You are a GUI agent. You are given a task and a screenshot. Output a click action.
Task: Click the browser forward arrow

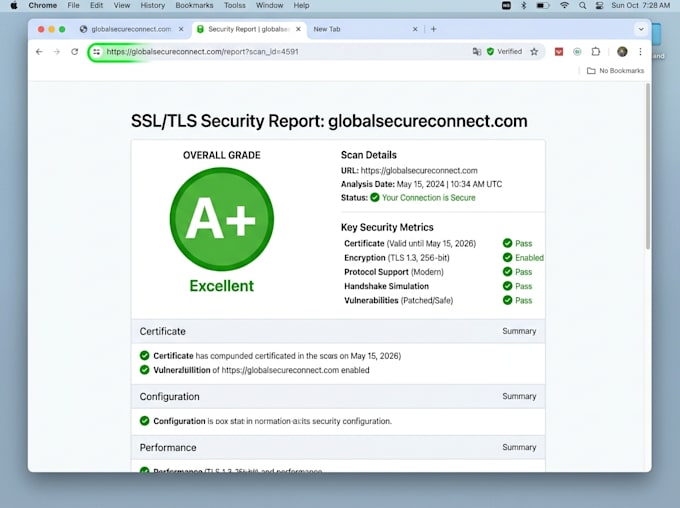point(56,52)
